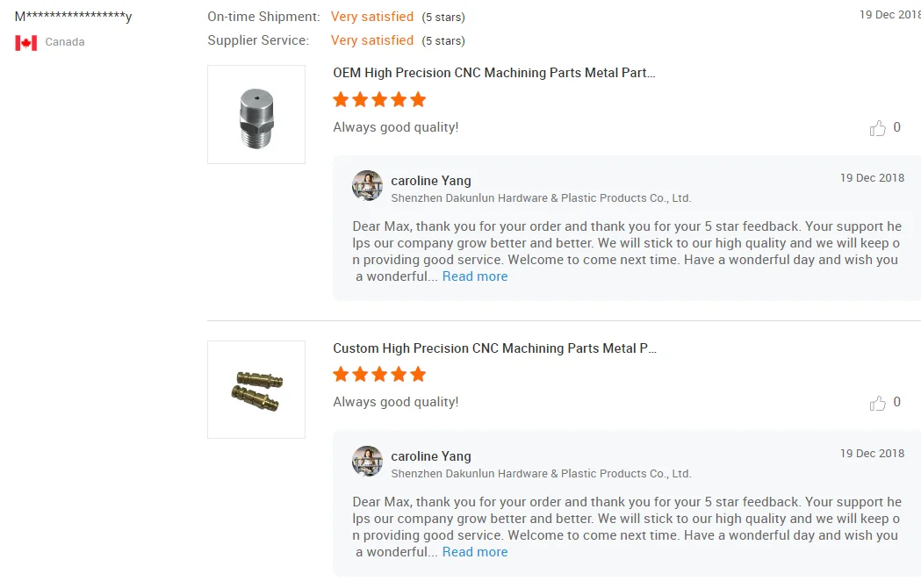Image resolution: width=921 pixels, height=588 pixels.
Task: Click the masked reviewer name M***y
Action: point(74,17)
